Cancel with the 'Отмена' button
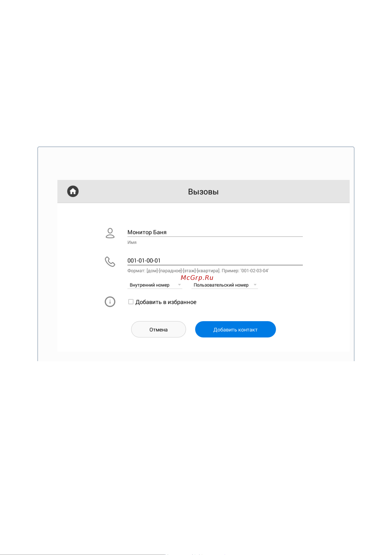This screenshot has height=555, width=392. (x=158, y=329)
